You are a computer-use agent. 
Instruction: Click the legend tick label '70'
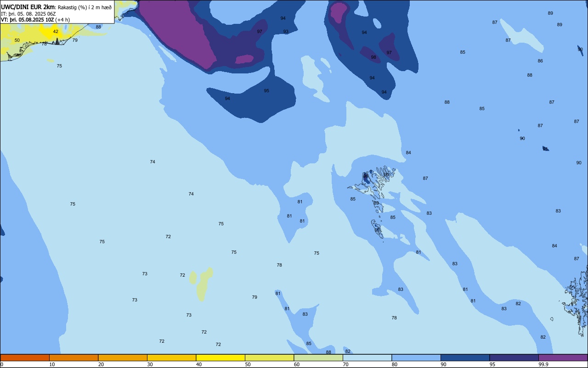click(x=345, y=364)
